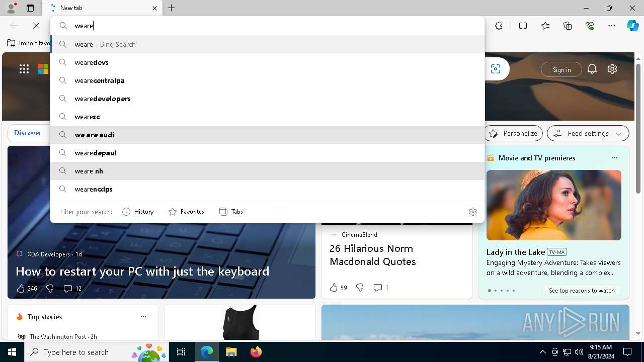Open search suggestion settings gear
644x362 pixels.
(x=472, y=212)
